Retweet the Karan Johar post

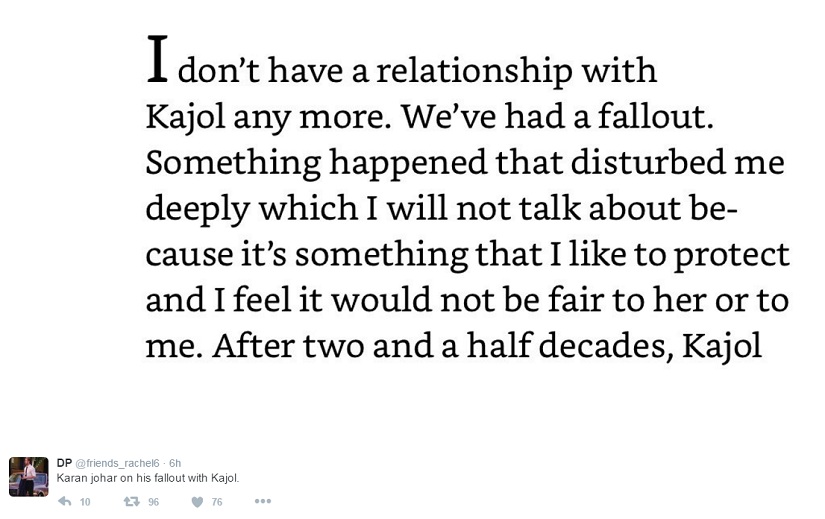130,501
